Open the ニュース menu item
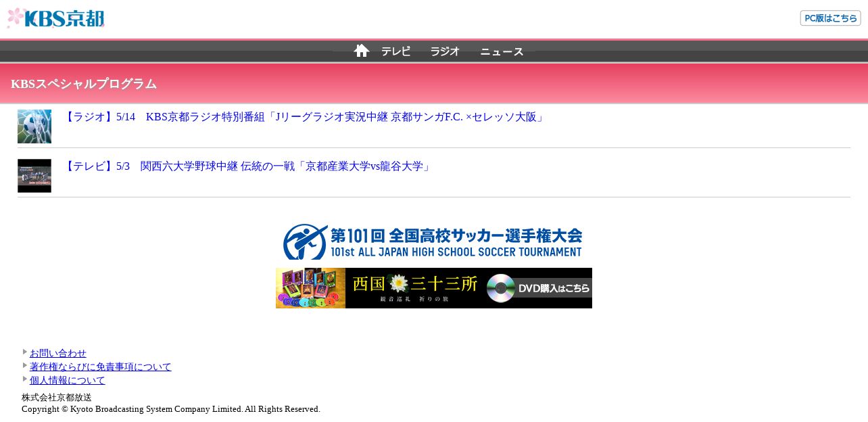Viewport: 868px width, 422px height. 502,51
